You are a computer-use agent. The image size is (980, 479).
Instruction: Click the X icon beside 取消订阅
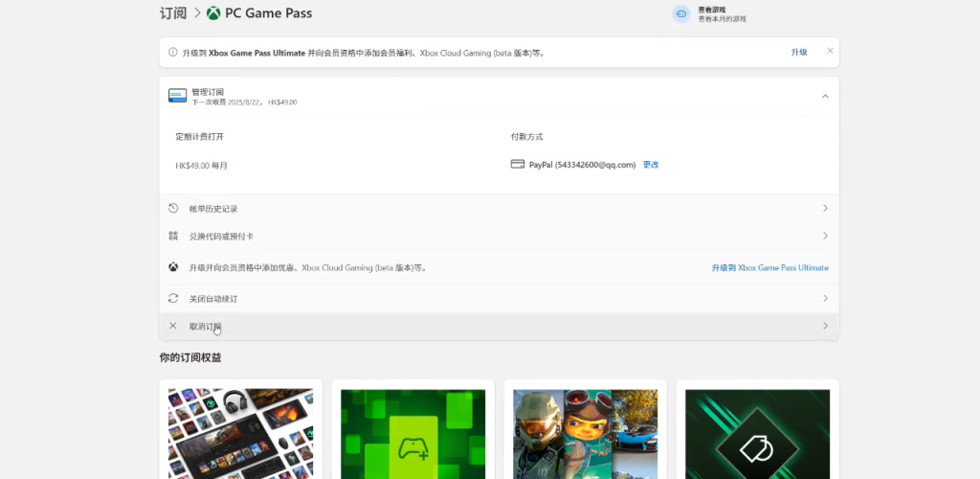pyautogui.click(x=173, y=326)
